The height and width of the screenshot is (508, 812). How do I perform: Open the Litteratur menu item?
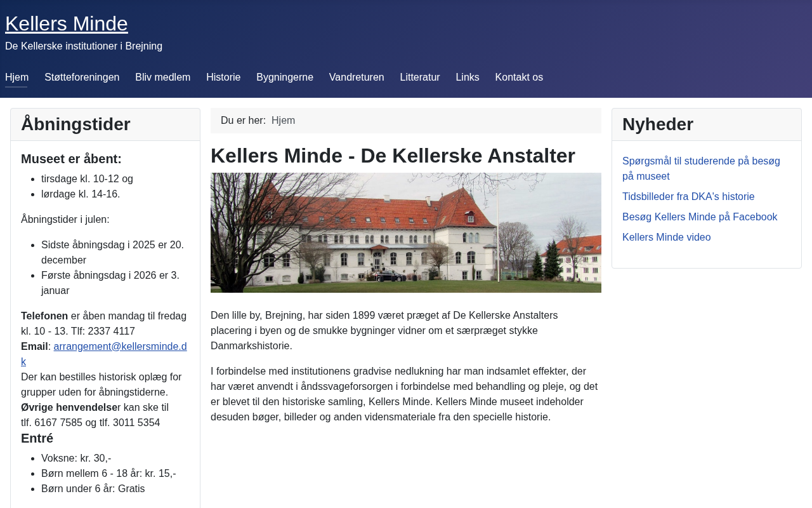420,77
